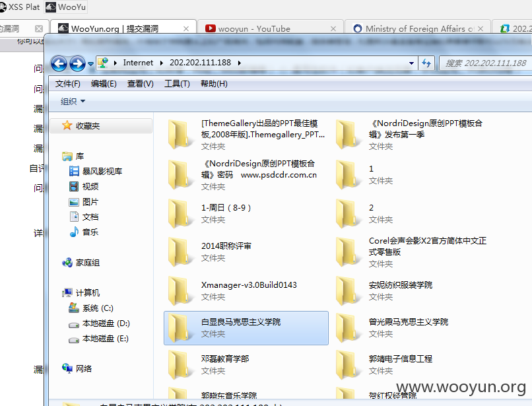Viewport: 532px width, 406px height.
Task: Open the recent locations dropdown arrow
Action: [90, 64]
